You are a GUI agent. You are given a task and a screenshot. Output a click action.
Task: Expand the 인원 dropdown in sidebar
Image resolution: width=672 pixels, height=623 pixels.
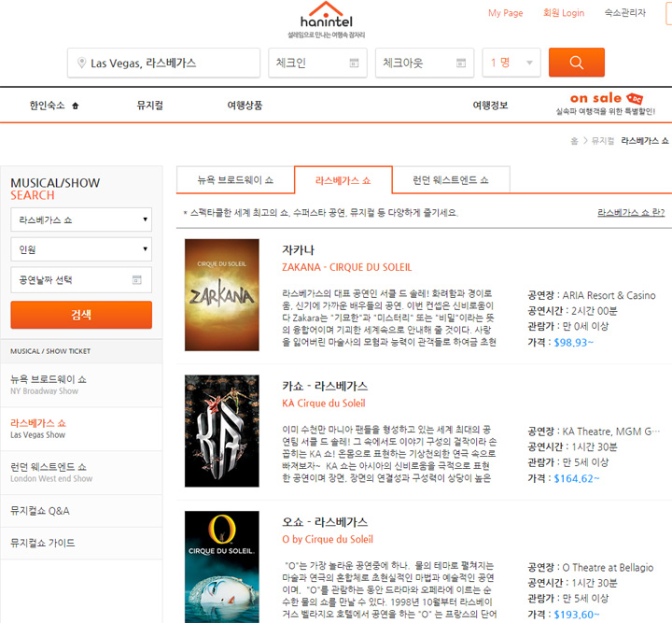(x=81, y=249)
